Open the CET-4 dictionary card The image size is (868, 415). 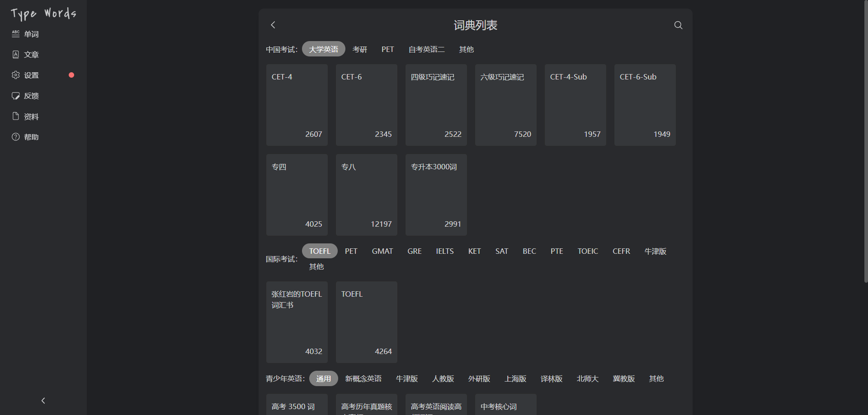pyautogui.click(x=297, y=105)
